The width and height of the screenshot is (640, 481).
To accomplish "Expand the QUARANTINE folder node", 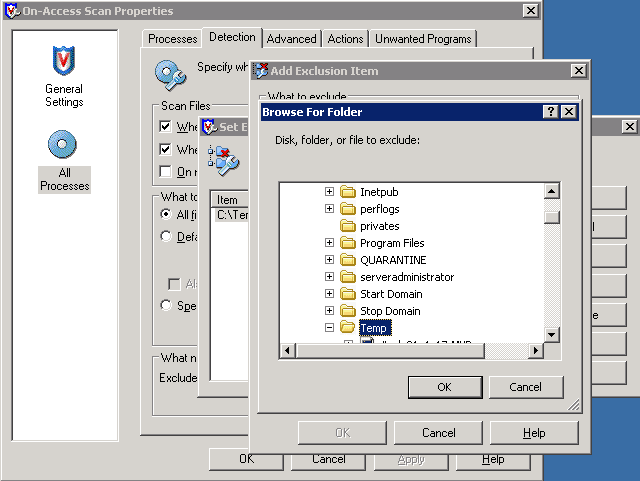I will (x=329, y=260).
